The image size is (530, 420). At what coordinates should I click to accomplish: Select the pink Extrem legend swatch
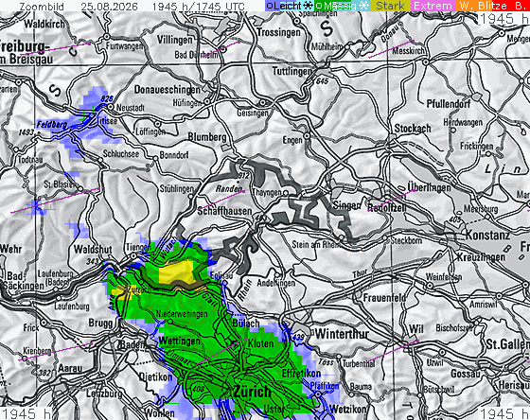click(433, 6)
